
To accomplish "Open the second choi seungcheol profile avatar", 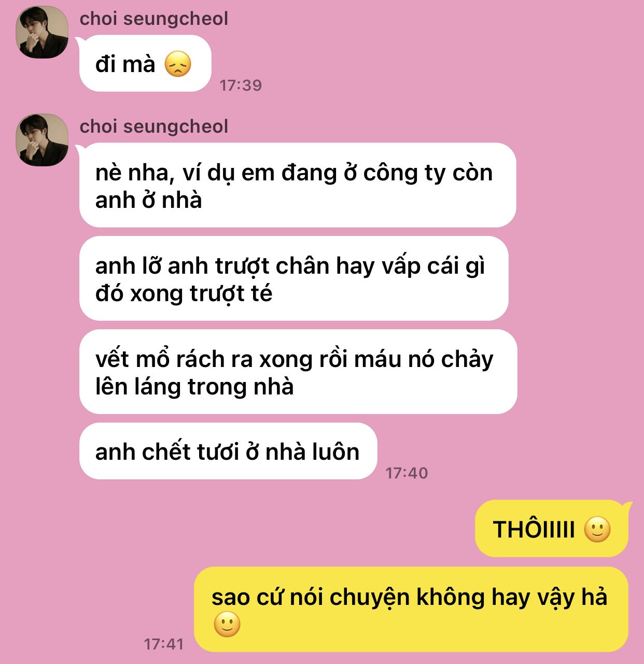I will pyautogui.click(x=42, y=140).
